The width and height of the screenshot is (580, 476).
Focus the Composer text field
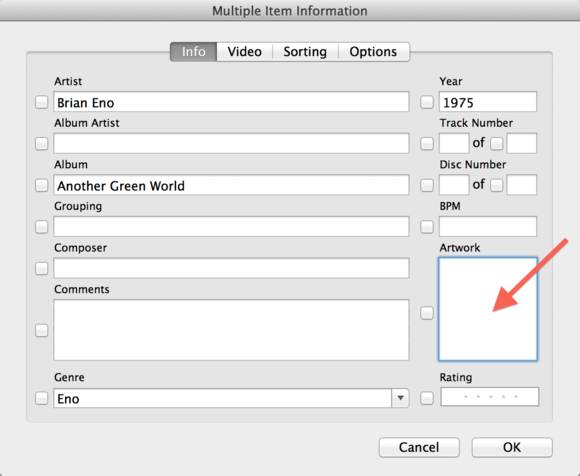[231, 268]
